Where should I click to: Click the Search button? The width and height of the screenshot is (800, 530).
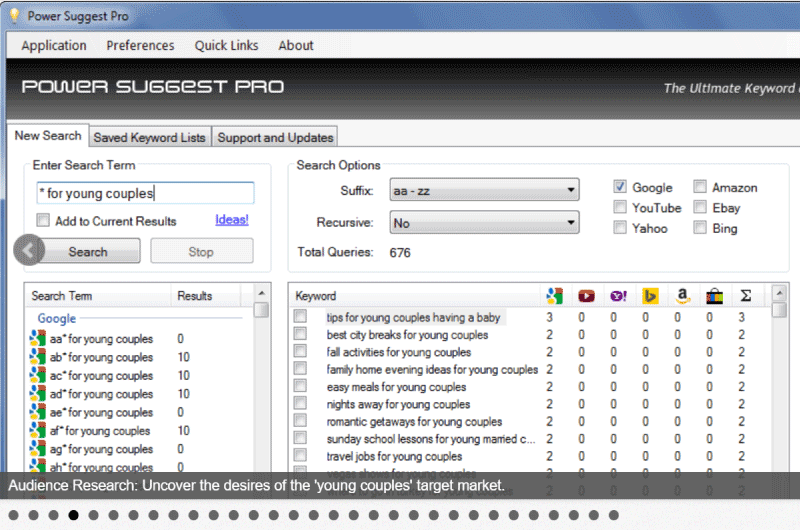pyautogui.click(x=88, y=251)
